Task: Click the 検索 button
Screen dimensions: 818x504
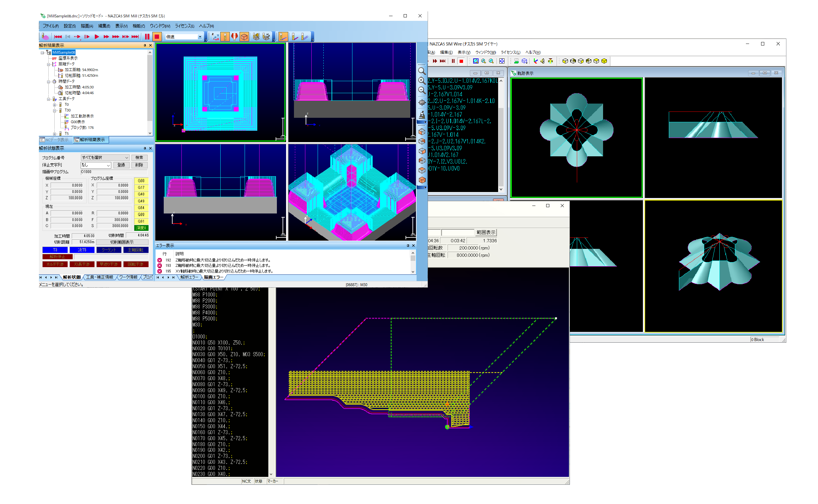Action: click(x=139, y=158)
